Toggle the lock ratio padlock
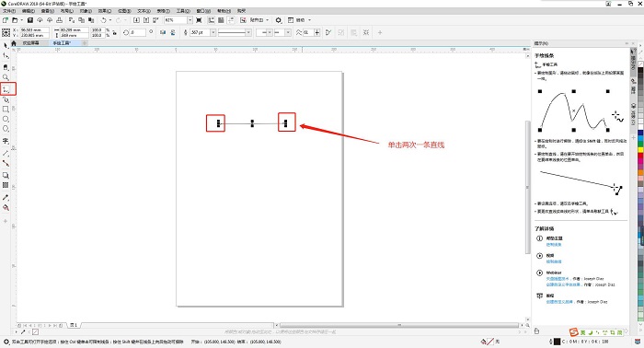Image resolution: width=644 pixels, height=348 pixels. pos(115,32)
